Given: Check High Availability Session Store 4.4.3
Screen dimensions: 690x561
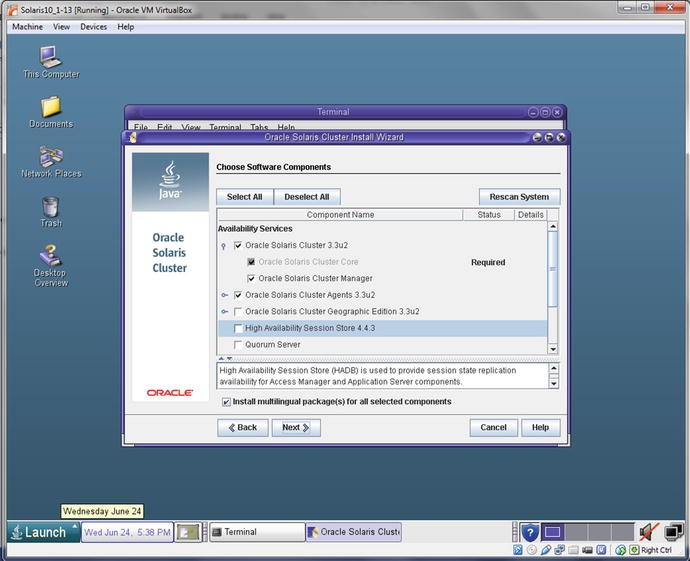Looking at the screenshot, I should click(238, 328).
